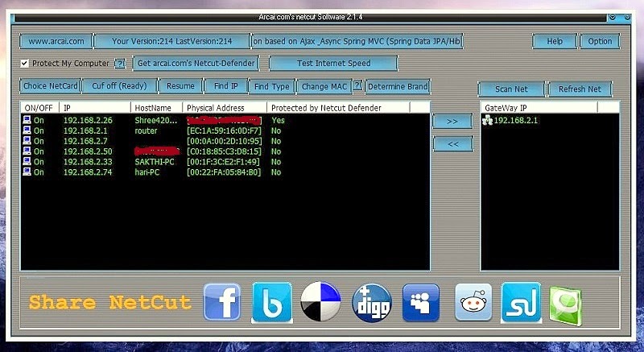The height and width of the screenshot is (352, 644).
Task: Click the Determine Brand button
Action: 398,87
